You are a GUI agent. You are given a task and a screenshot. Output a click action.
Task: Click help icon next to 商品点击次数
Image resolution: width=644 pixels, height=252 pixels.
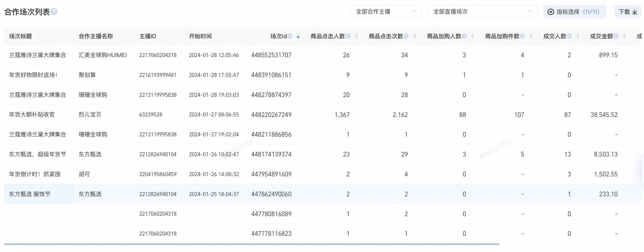coord(406,36)
